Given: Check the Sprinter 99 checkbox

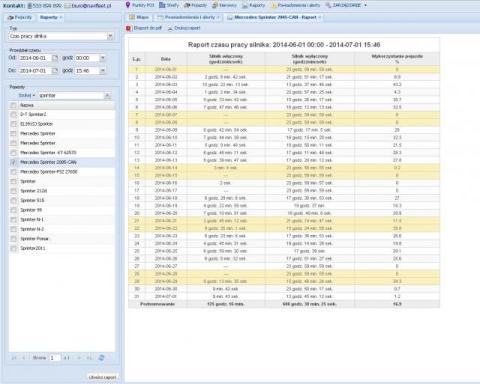Looking at the screenshot, I should [13, 210].
